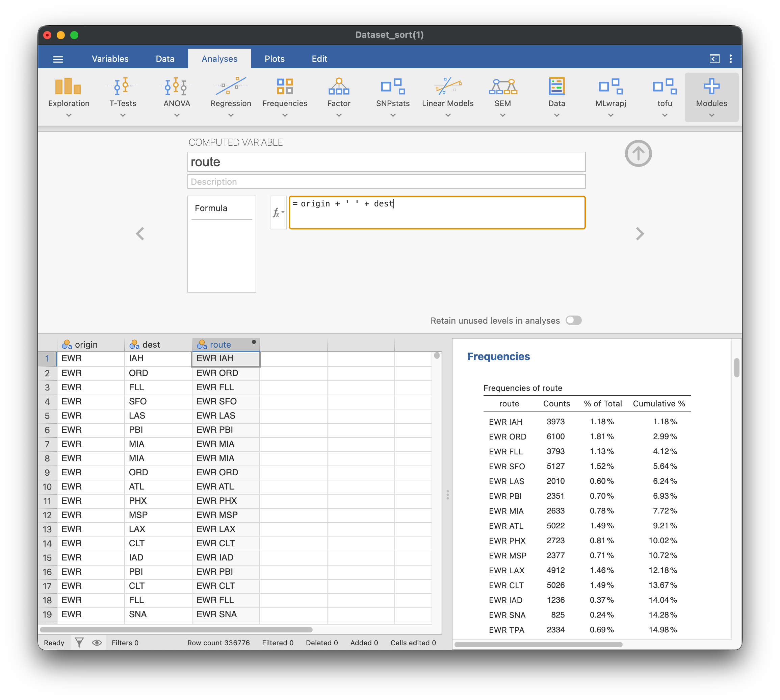Select the dest column header

click(158, 344)
